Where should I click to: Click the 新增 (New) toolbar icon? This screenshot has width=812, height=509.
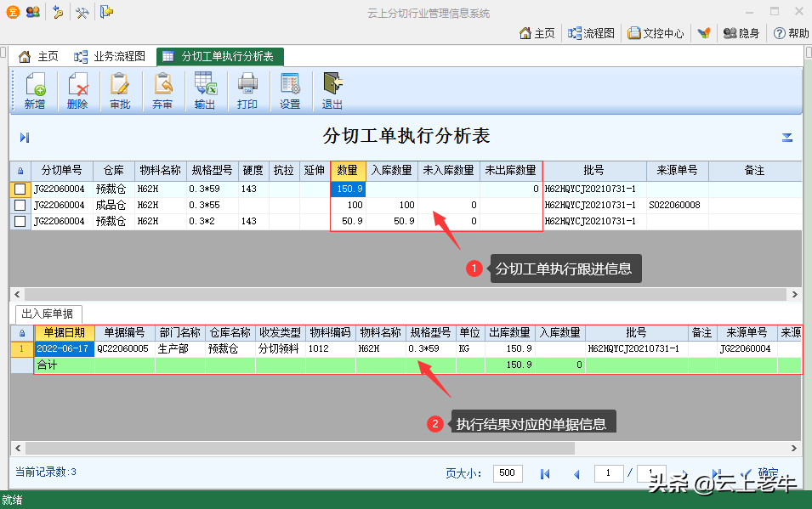tap(35, 90)
